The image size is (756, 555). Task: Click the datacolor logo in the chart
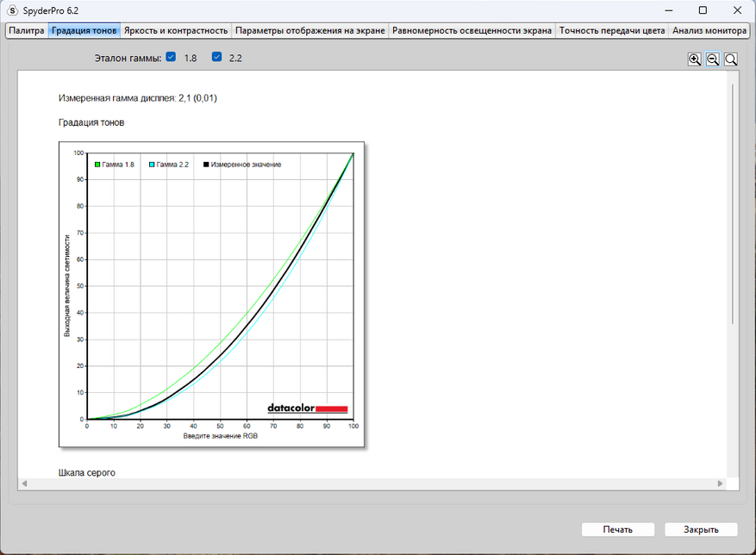coord(307,408)
